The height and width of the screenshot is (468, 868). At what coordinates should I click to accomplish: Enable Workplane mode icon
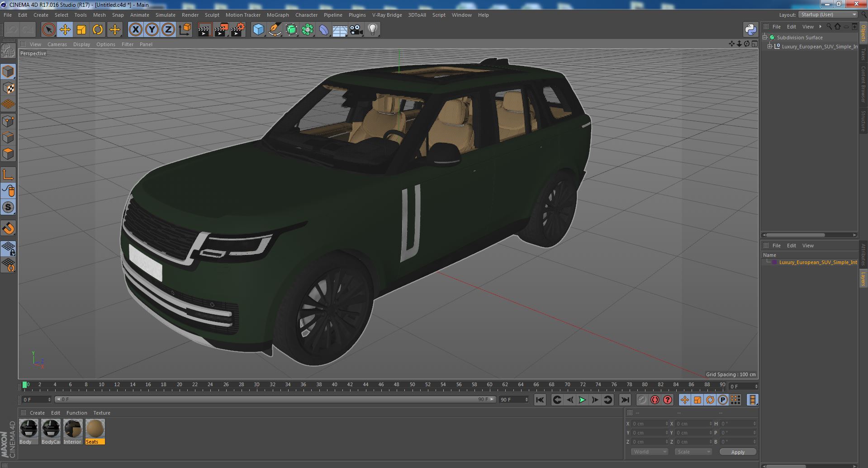pos(8,104)
